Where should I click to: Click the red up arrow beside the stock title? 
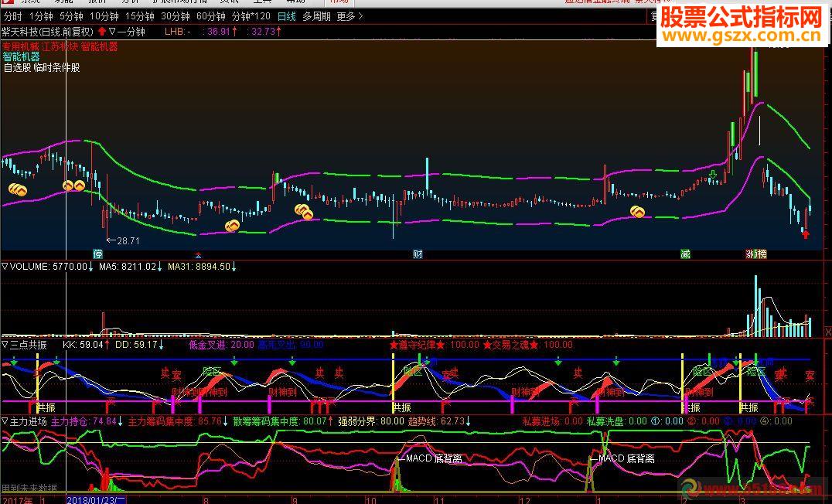pyautogui.click(x=102, y=32)
